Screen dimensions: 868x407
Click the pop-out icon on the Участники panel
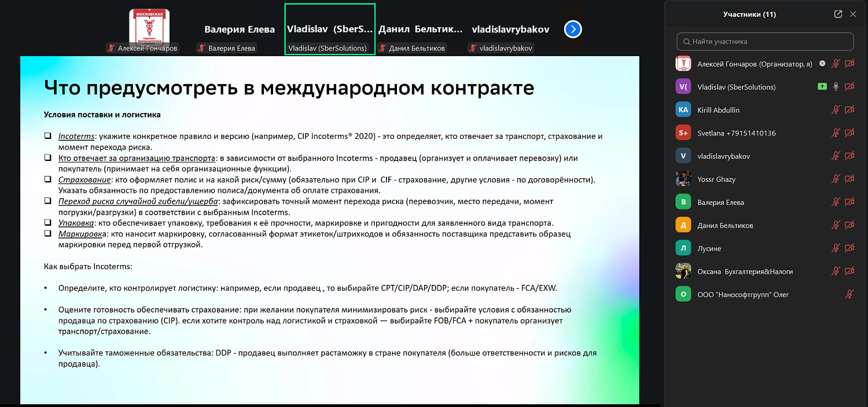[838, 14]
